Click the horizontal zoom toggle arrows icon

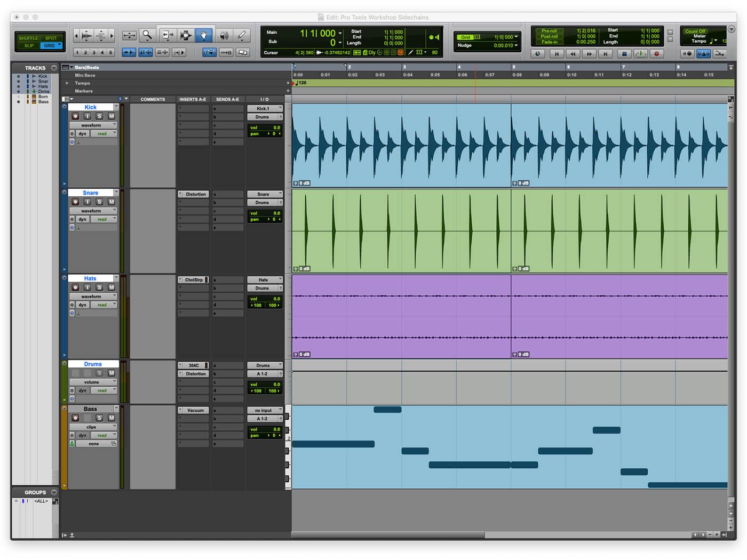[129, 35]
